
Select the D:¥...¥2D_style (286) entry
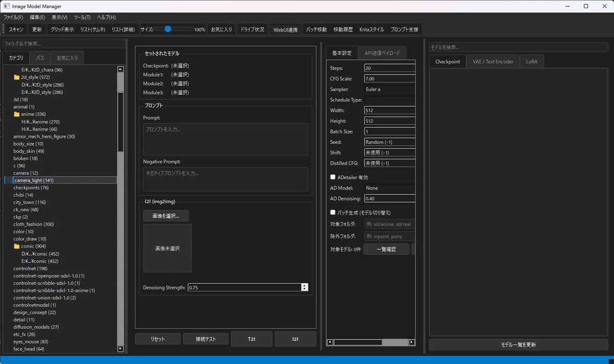42,85
